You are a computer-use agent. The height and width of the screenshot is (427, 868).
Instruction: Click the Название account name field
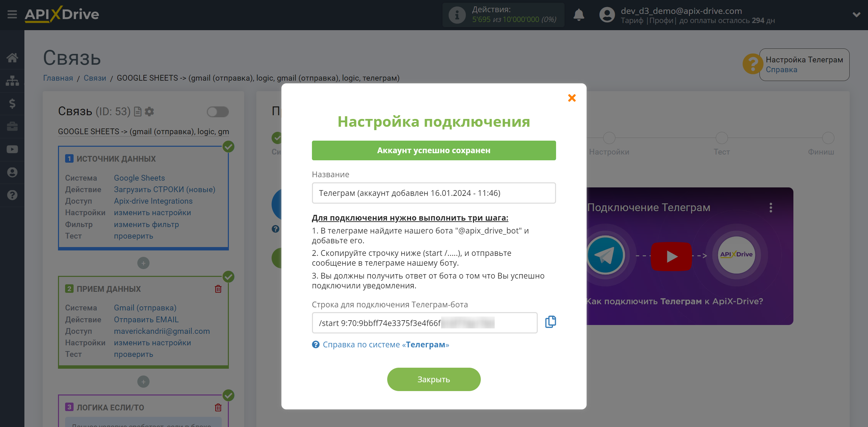[434, 193]
